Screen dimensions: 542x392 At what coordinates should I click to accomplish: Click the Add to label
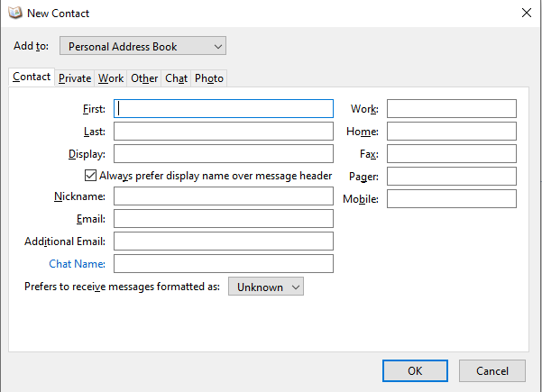(x=31, y=46)
